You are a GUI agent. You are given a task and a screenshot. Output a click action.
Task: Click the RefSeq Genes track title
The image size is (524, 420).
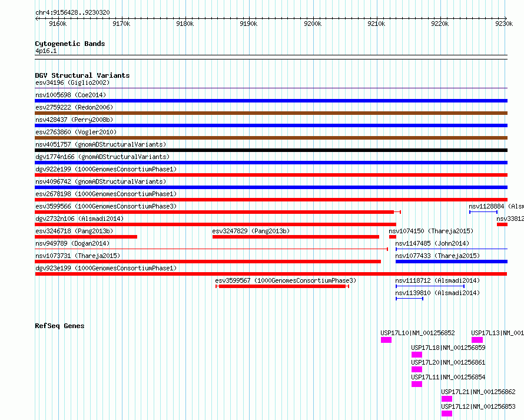tap(59, 326)
